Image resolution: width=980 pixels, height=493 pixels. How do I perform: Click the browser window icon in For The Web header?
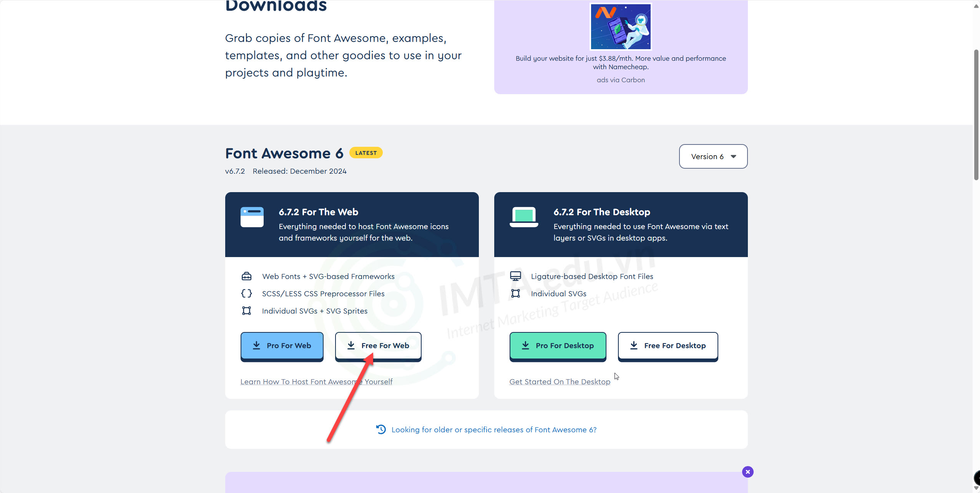(252, 217)
